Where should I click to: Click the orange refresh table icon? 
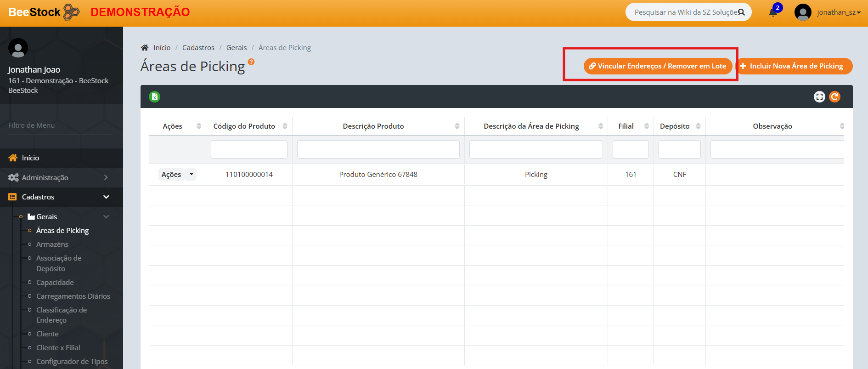pos(834,97)
